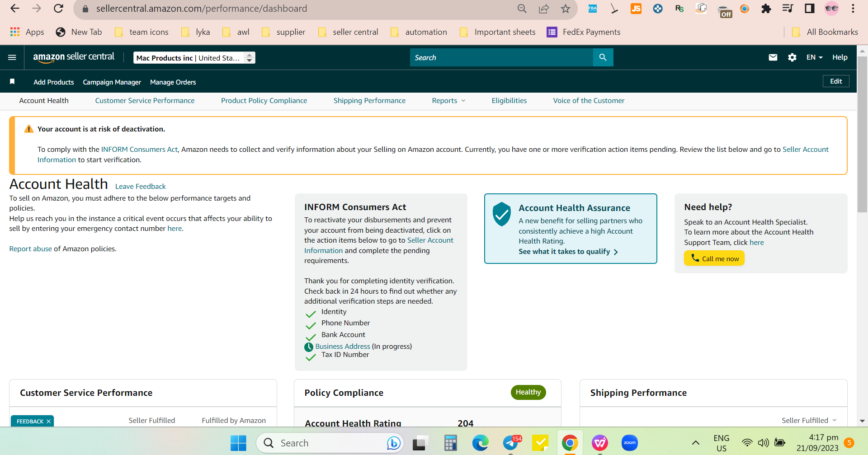Go to Shipping Performance tab
This screenshot has height=455, width=868.
click(369, 101)
